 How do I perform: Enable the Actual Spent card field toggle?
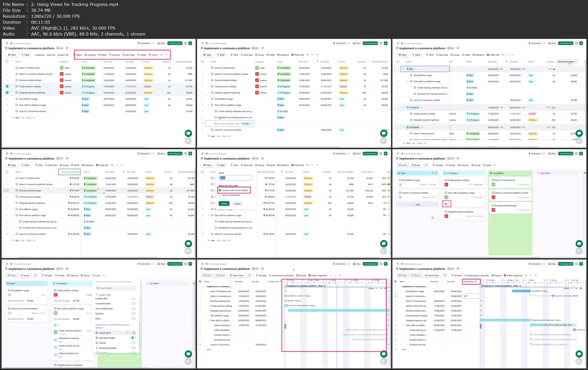tap(133, 333)
